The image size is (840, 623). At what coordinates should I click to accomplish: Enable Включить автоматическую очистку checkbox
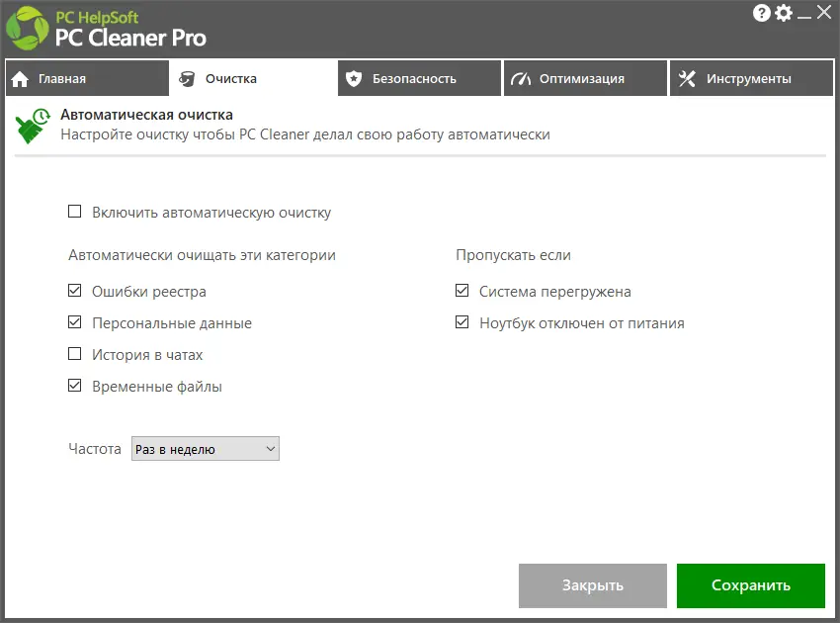point(75,212)
